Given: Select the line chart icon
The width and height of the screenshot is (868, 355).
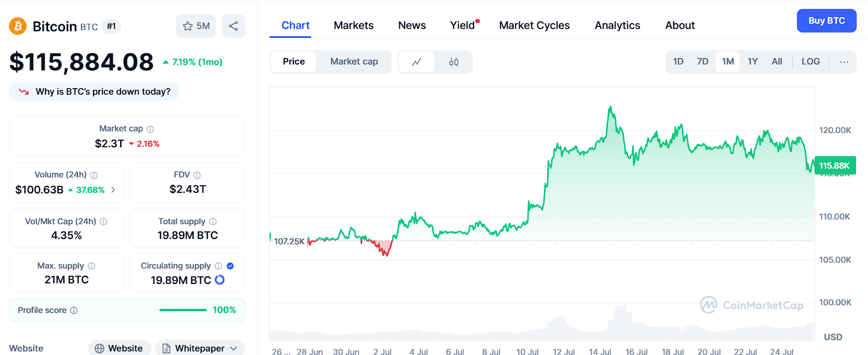Looking at the screenshot, I should [x=417, y=62].
